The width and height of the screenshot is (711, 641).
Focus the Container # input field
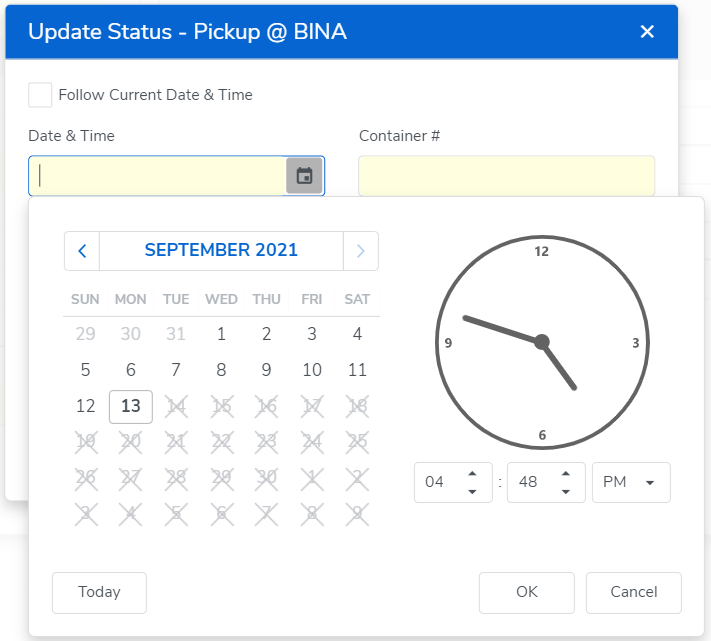coord(506,176)
